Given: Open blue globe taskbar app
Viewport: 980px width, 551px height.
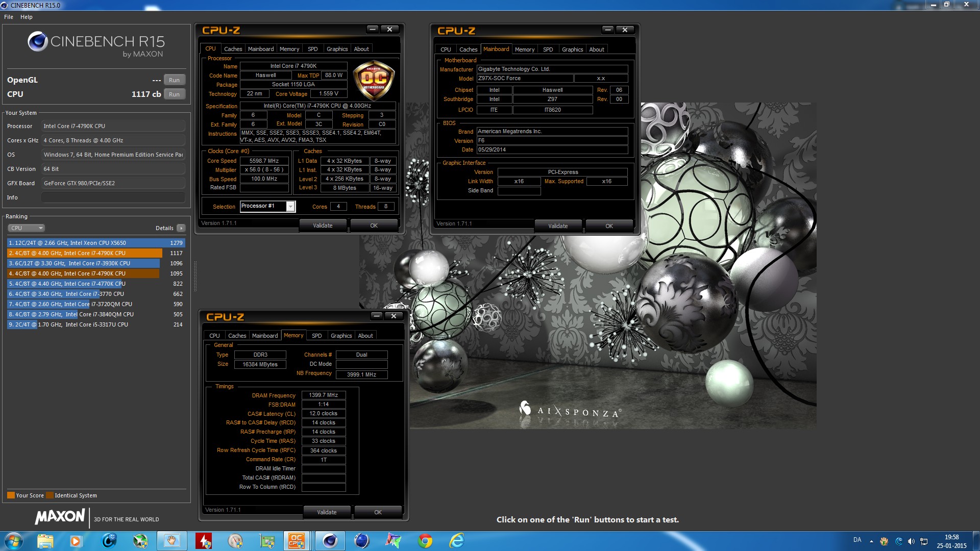Looking at the screenshot, I should point(361,541).
